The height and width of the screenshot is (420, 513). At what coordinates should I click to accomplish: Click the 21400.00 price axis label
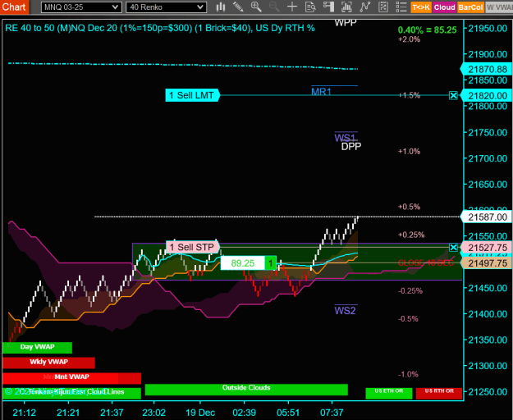click(488, 314)
